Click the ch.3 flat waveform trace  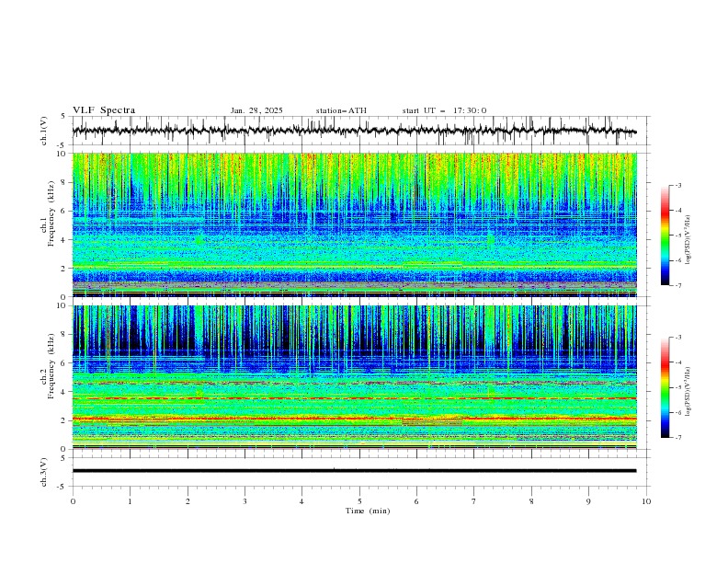[x=354, y=471]
